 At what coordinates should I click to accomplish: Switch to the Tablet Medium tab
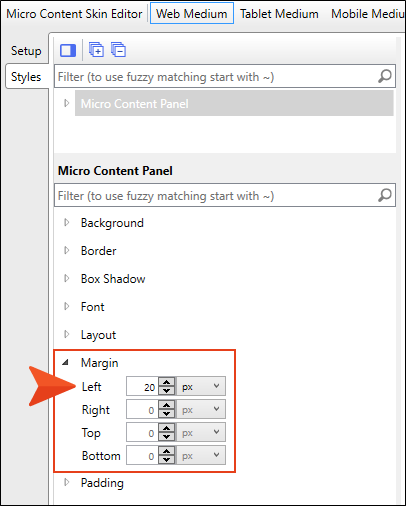279,14
